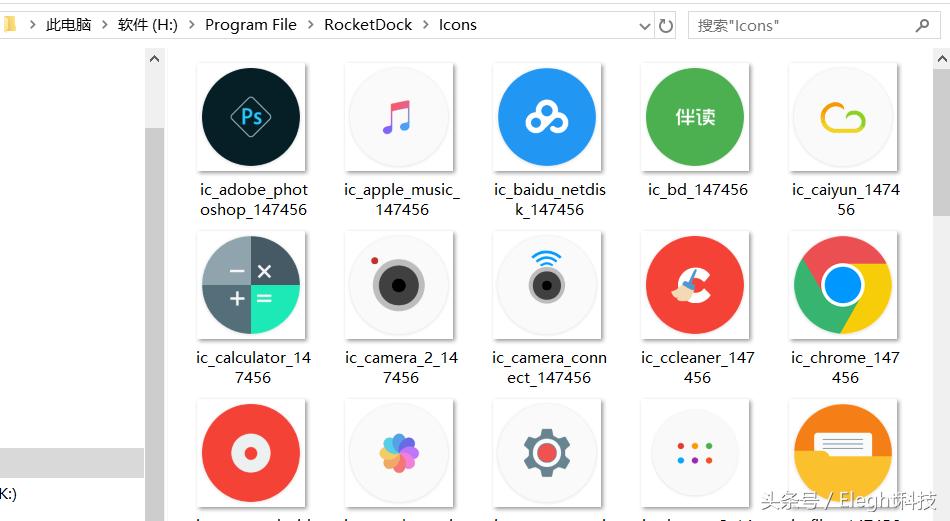The image size is (950, 521).
Task: Select the six colored dots icon file
Action: coord(695,453)
